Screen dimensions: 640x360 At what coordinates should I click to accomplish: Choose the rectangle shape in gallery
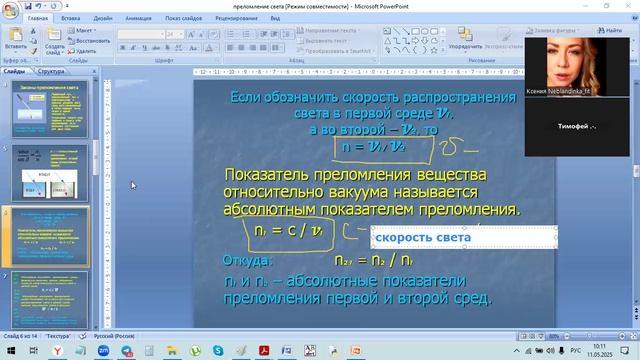[416, 31]
